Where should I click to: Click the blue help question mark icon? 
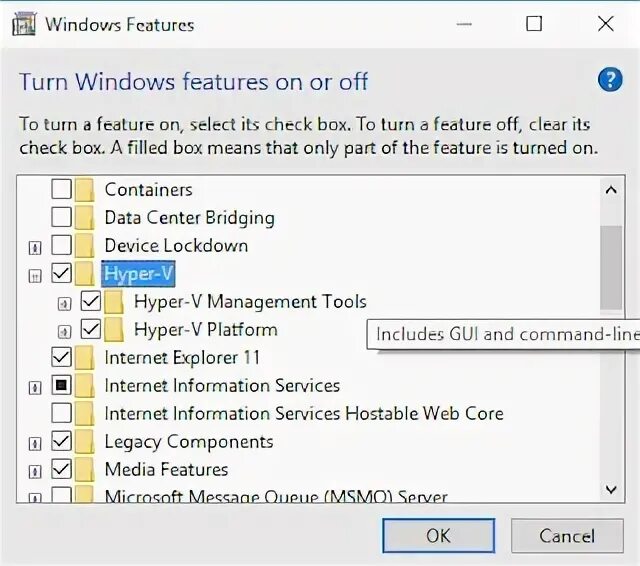click(609, 80)
